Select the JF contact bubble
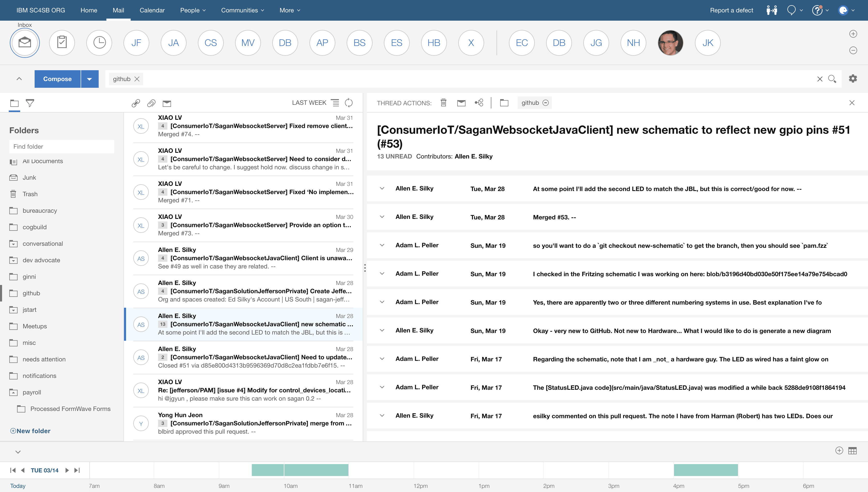868x492 pixels. pyautogui.click(x=136, y=43)
